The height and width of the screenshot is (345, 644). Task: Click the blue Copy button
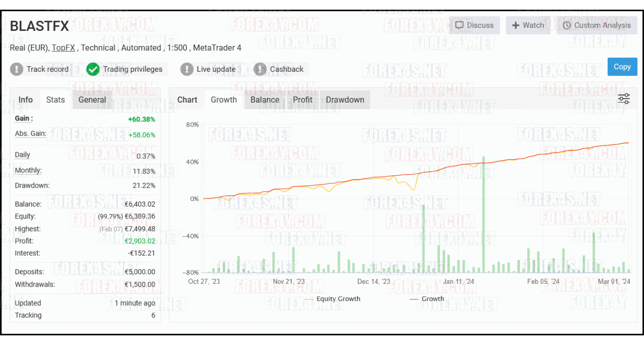tap(622, 67)
